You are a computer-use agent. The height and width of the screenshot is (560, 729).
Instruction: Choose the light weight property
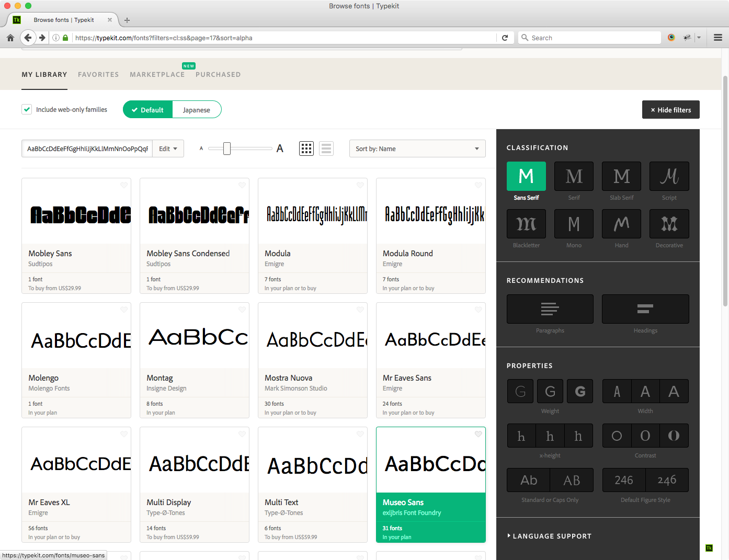521,391
